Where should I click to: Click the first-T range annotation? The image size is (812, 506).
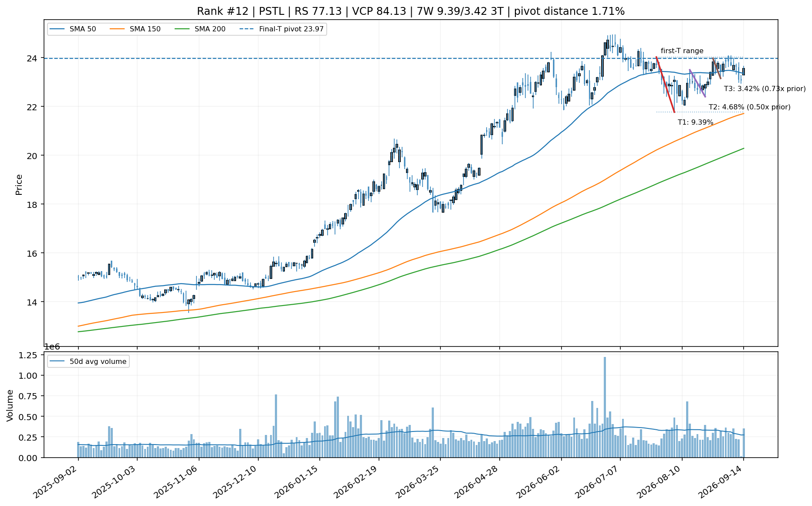[682, 51]
